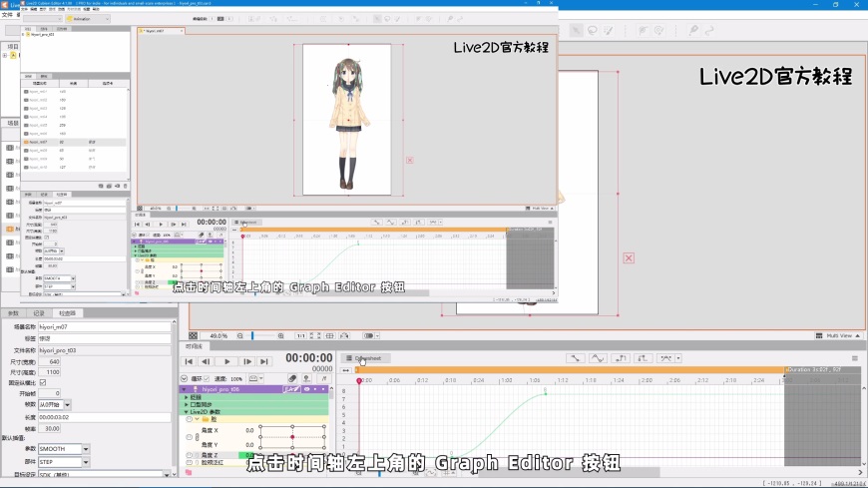Screen dimensions: 868x488
Task: Click the fit-to-view arrows icon
Action: tap(315, 335)
